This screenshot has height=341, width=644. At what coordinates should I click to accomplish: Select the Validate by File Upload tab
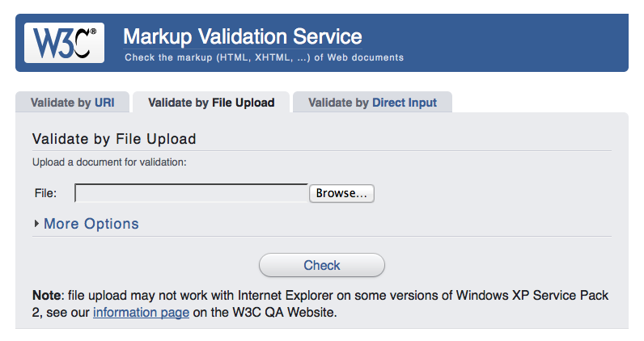[x=211, y=103]
